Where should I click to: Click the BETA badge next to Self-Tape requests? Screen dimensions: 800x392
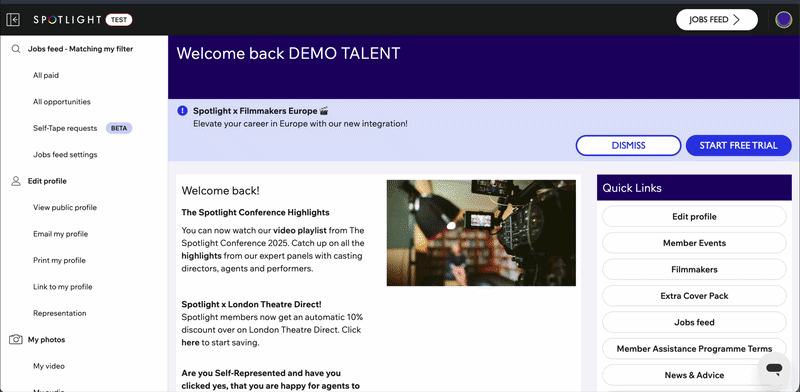coord(119,129)
